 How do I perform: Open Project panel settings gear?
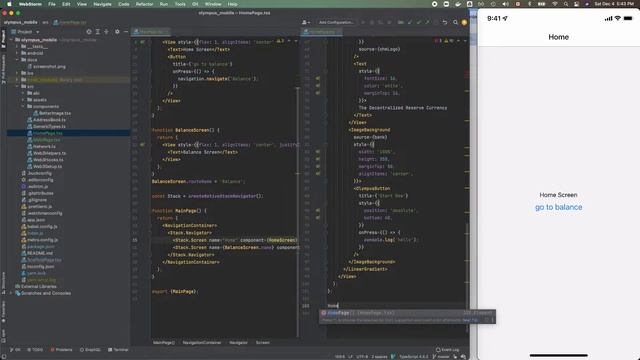point(117,31)
